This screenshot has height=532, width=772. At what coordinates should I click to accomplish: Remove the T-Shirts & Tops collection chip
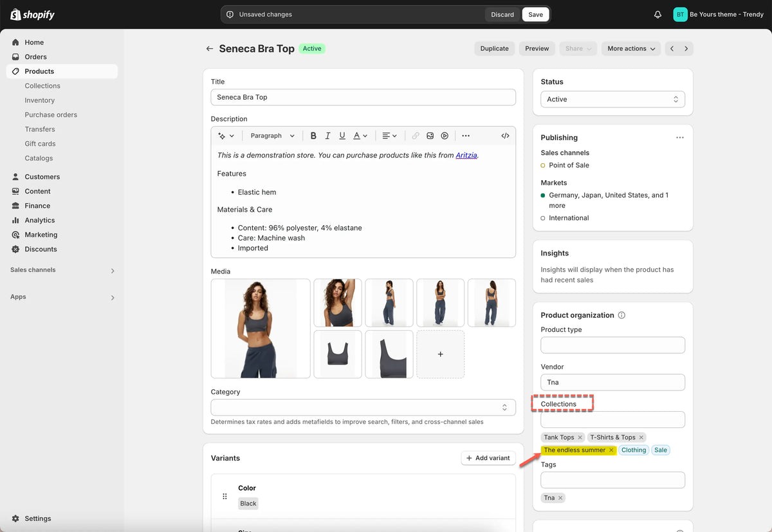pyautogui.click(x=641, y=437)
